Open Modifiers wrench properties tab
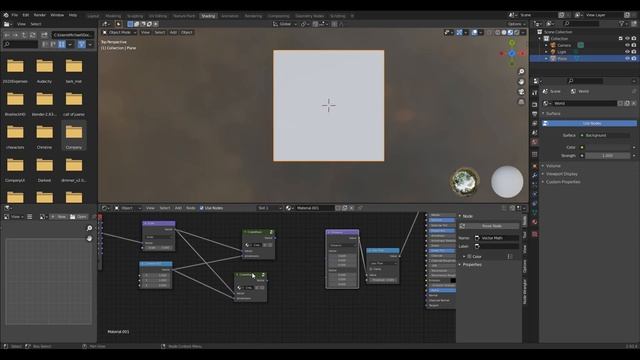 tap(535, 176)
